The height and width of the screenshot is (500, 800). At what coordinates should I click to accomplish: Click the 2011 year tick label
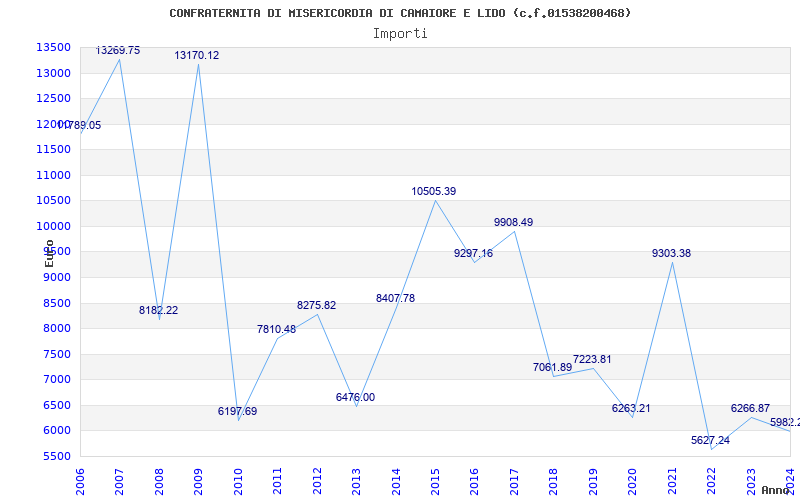click(277, 482)
